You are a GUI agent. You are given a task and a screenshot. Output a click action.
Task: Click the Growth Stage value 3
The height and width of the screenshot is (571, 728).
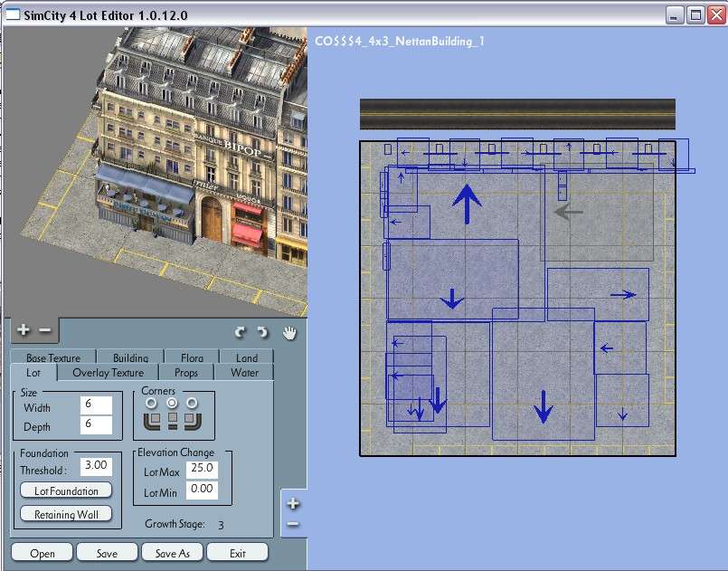[221, 525]
